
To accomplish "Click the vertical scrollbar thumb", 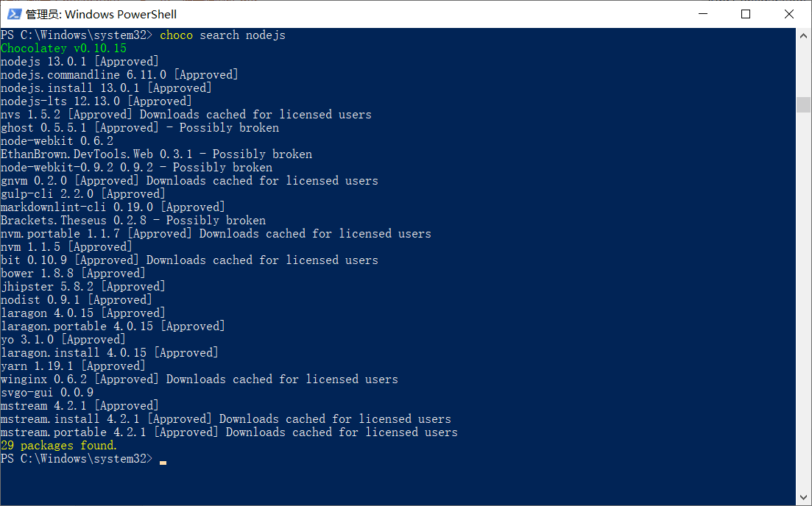I will pyautogui.click(x=804, y=104).
